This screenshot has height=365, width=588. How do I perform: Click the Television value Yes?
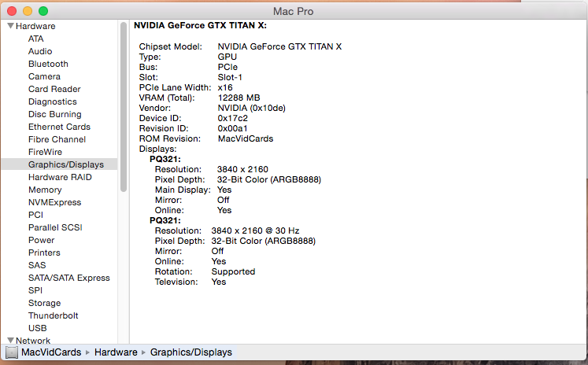coord(219,282)
